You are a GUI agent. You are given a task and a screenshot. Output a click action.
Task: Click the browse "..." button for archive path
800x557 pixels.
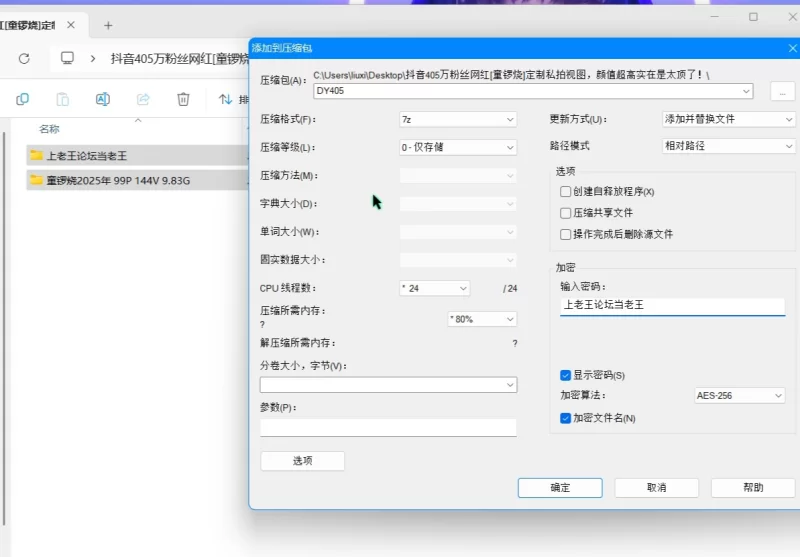click(x=782, y=92)
